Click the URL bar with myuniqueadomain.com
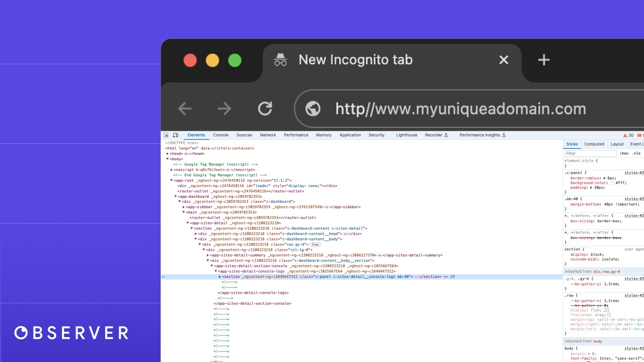This screenshot has width=644, height=362. [461, 109]
